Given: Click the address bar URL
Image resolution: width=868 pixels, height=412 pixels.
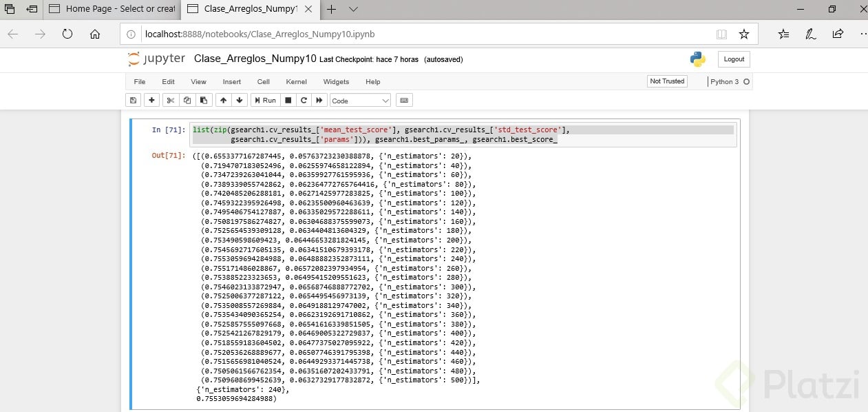Looking at the screenshot, I should [x=260, y=34].
